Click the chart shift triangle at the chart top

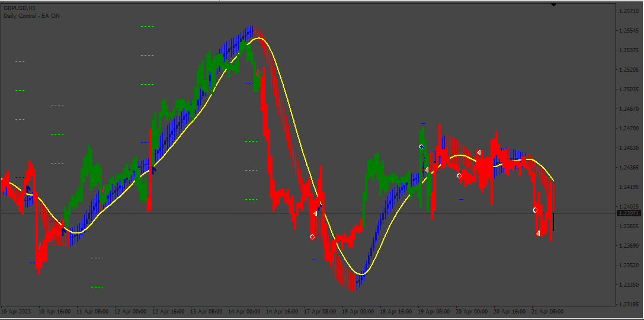(x=553, y=5)
